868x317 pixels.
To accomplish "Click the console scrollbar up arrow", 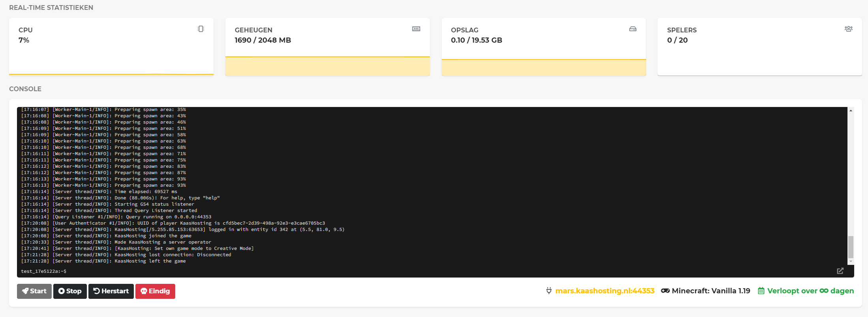I will pyautogui.click(x=851, y=111).
